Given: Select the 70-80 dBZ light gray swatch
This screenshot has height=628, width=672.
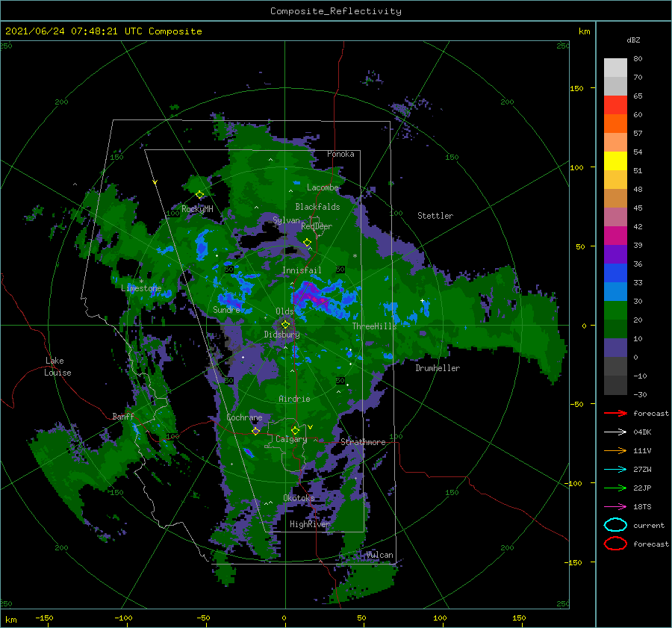Looking at the screenshot, I should 615,68.
